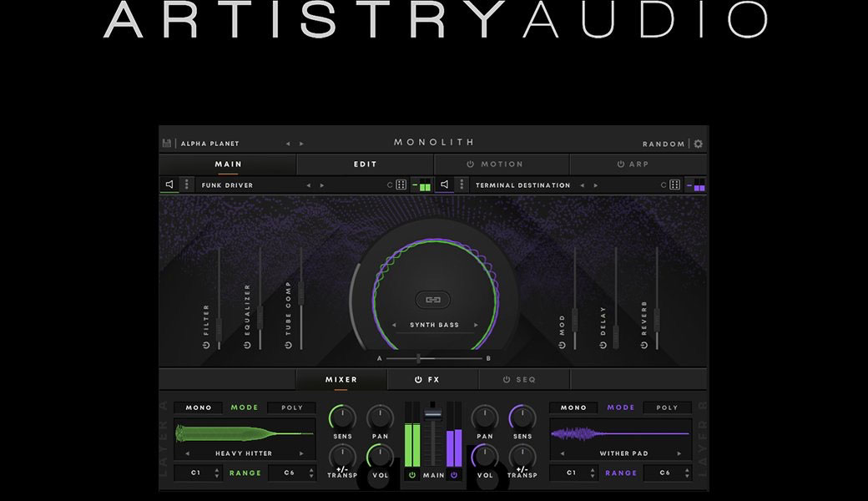This screenshot has height=501, width=868.
Task: Click the Layer B Sens knob
Action: point(522,417)
